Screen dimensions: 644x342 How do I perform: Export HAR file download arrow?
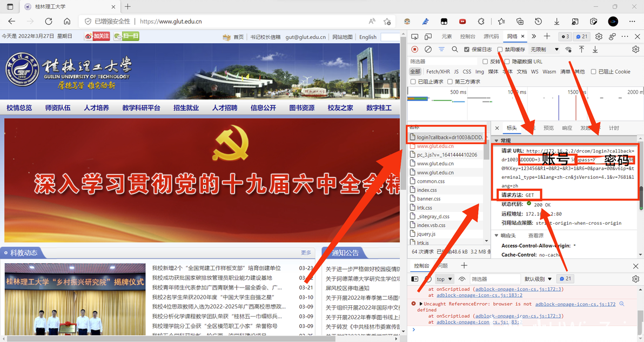tap(595, 49)
